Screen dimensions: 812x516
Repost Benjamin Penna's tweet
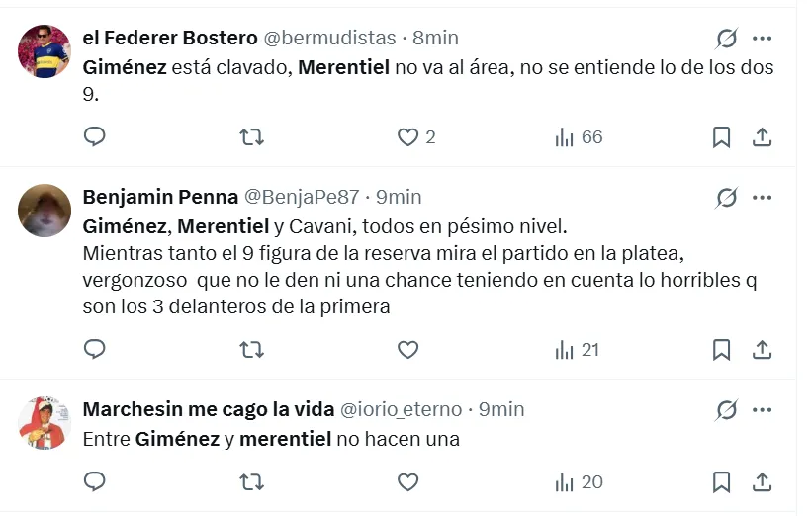pyautogui.click(x=251, y=349)
